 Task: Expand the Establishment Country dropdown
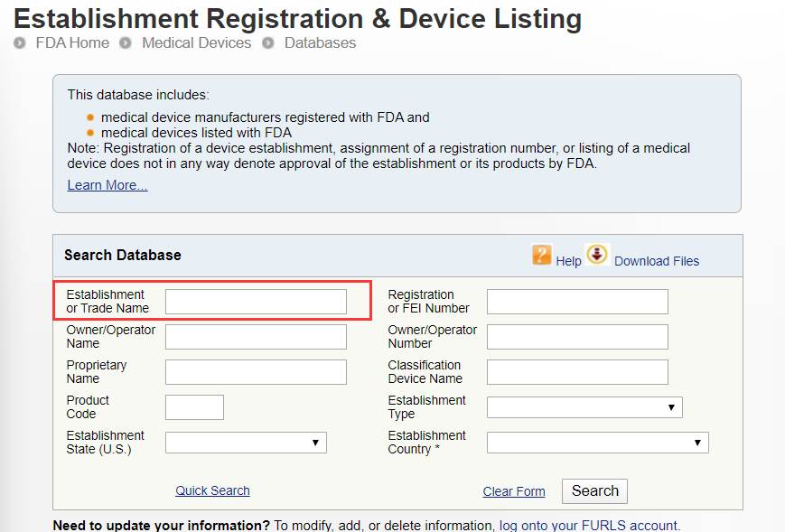coord(597,443)
